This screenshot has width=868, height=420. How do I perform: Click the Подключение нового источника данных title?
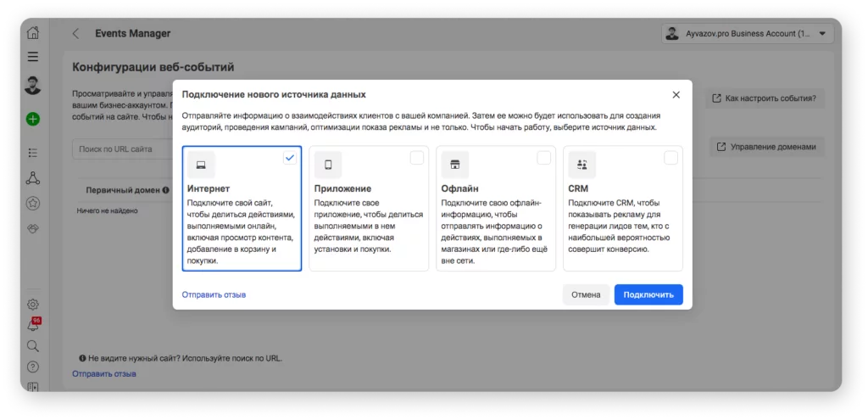coord(274,95)
